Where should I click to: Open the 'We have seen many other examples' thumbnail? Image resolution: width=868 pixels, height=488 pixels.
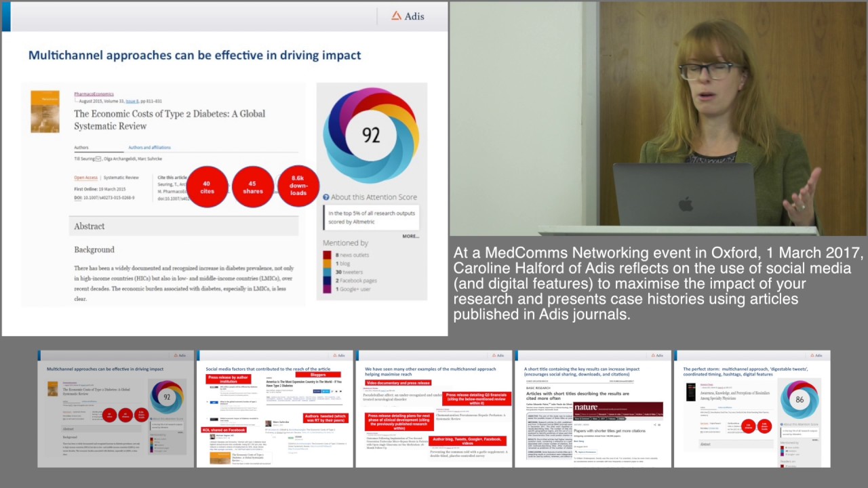click(x=434, y=409)
